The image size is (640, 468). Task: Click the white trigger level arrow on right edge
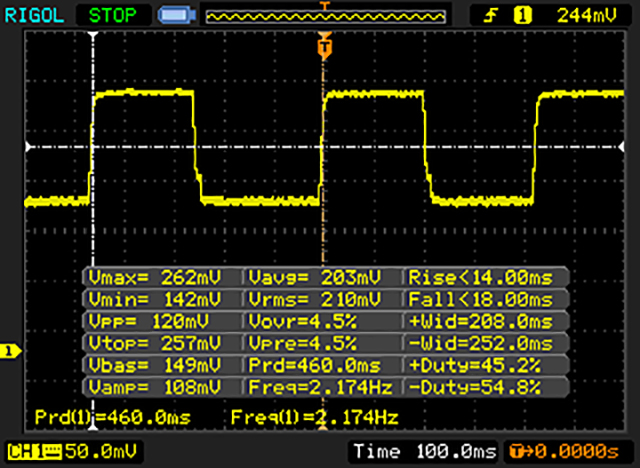pyautogui.click(x=621, y=147)
